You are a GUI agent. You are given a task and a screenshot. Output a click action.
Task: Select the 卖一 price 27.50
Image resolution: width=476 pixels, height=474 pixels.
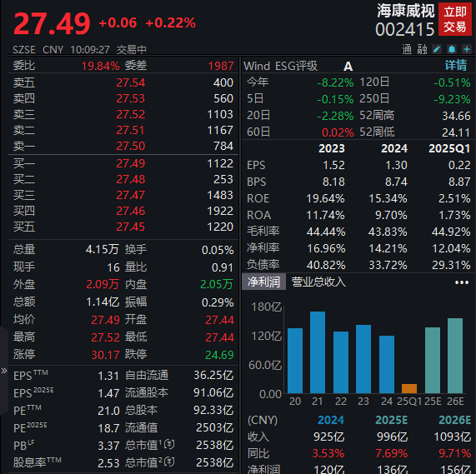(x=131, y=146)
